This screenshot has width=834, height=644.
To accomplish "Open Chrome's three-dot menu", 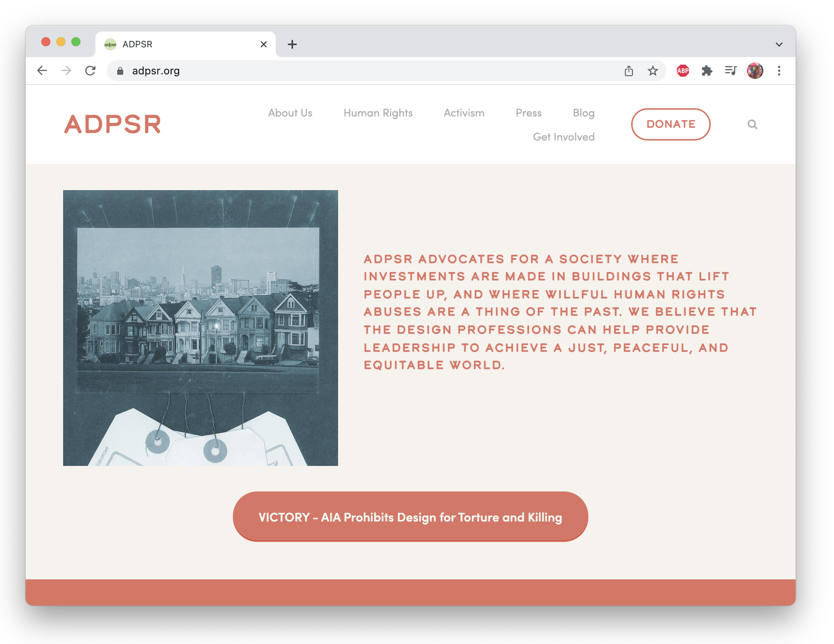I will point(779,71).
